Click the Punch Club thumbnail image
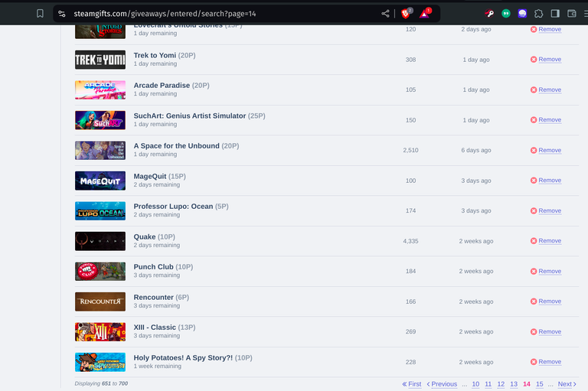This screenshot has width=588, height=391. tap(100, 272)
